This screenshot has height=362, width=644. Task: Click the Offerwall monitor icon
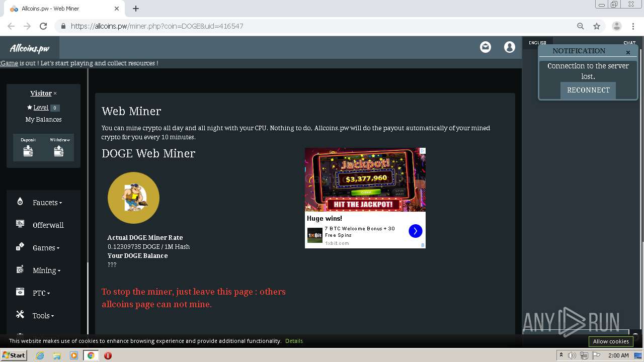[20, 224]
